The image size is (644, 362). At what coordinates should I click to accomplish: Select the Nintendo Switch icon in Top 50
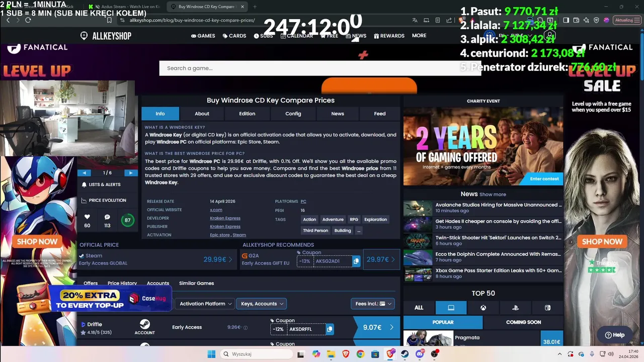click(547, 308)
